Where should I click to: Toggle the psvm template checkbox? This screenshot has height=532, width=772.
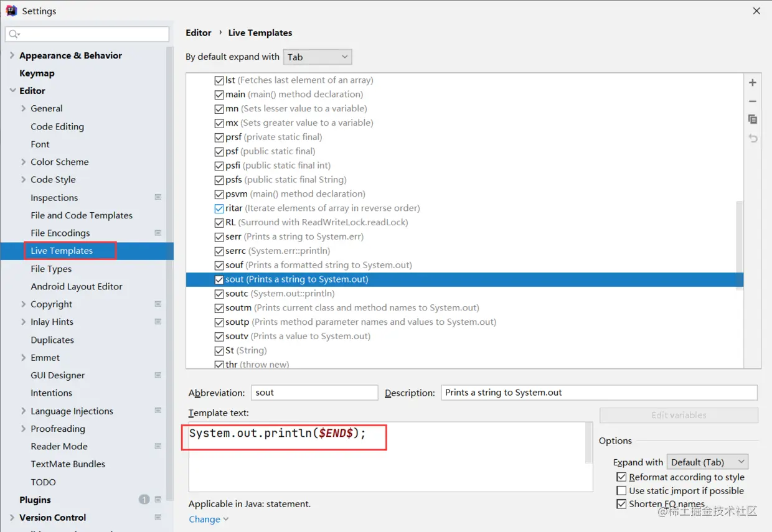219,194
